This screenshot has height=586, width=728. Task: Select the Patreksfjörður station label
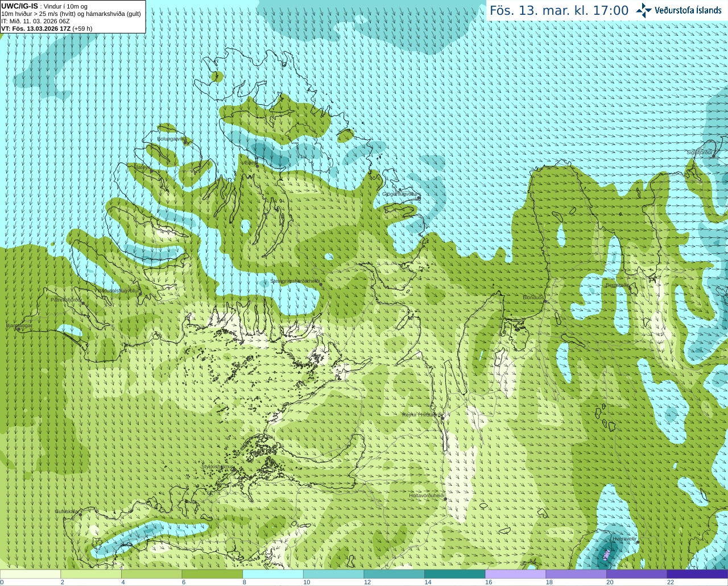pos(66,300)
